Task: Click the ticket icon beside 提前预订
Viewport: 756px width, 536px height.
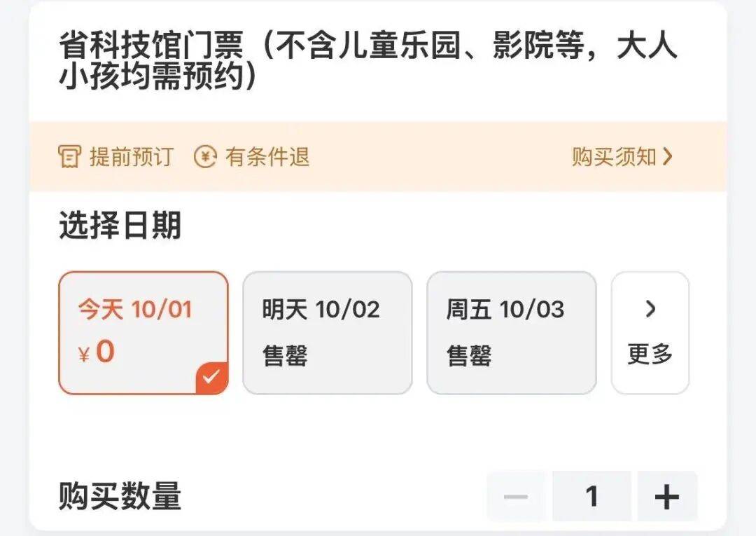Action: point(69,157)
